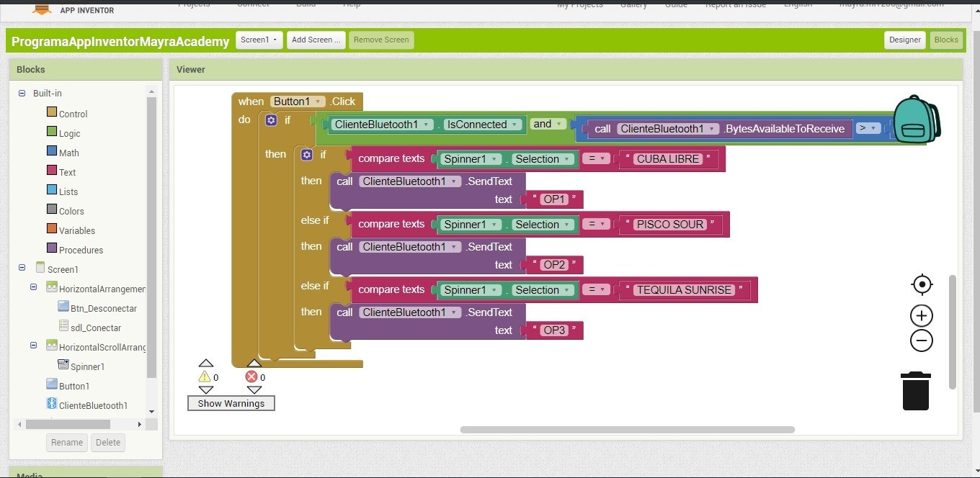This screenshot has width=980, height=478.
Task: Click the Add Screen button
Action: coord(316,40)
